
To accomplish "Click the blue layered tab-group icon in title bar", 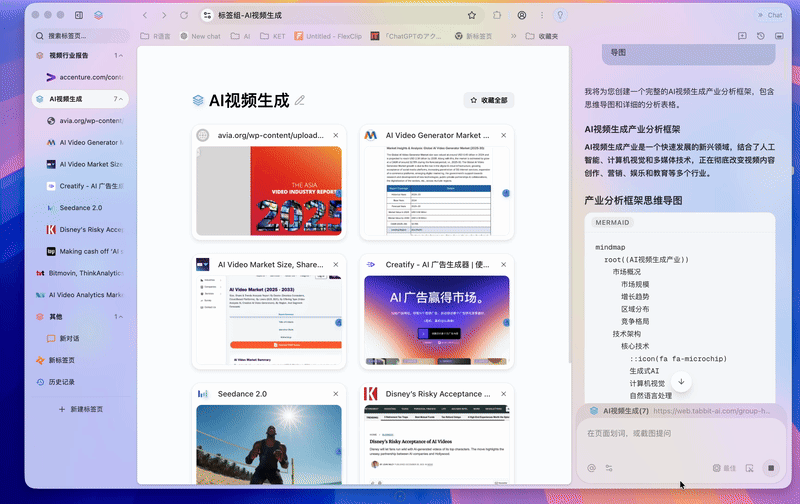I will (98, 15).
